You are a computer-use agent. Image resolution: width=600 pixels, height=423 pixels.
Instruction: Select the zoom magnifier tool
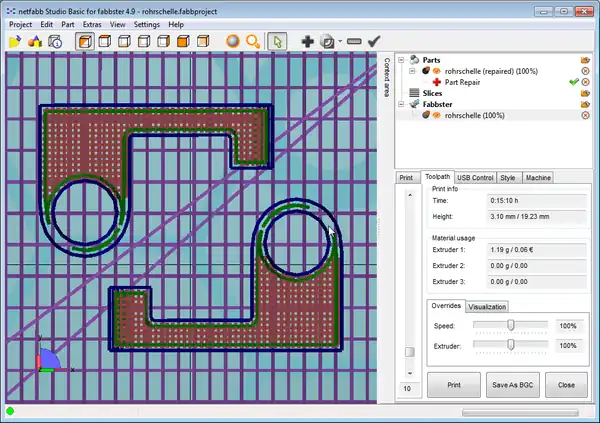pos(253,41)
